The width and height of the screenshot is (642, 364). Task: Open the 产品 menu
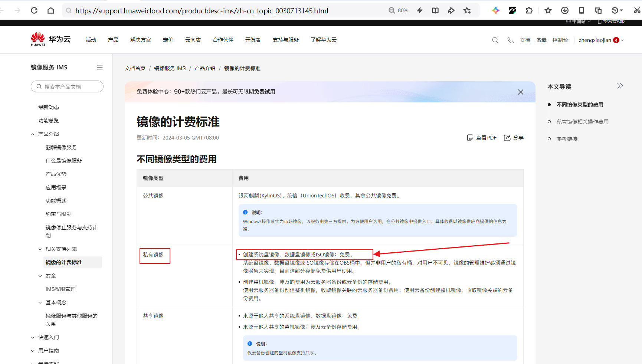[113, 40]
